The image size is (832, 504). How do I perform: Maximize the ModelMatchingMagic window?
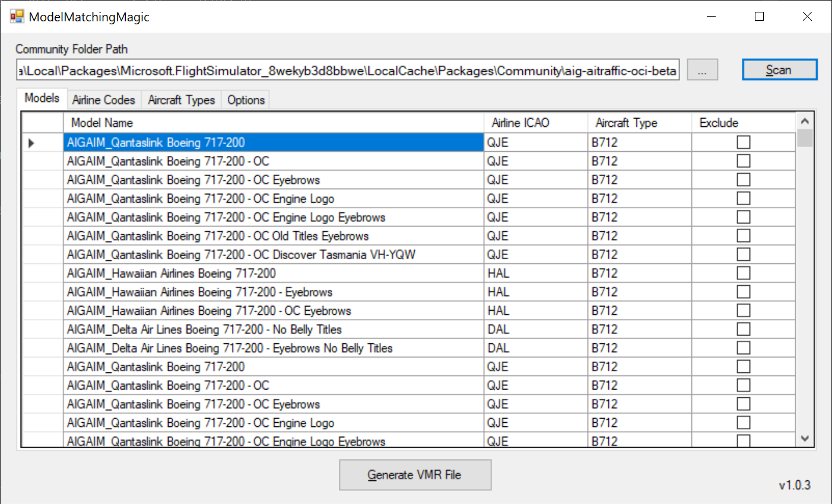(x=759, y=17)
